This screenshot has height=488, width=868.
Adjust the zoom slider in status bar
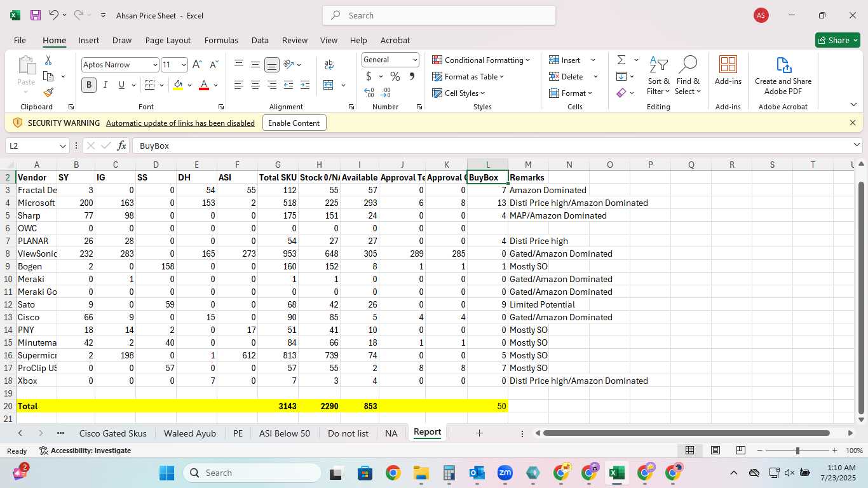coord(797,451)
